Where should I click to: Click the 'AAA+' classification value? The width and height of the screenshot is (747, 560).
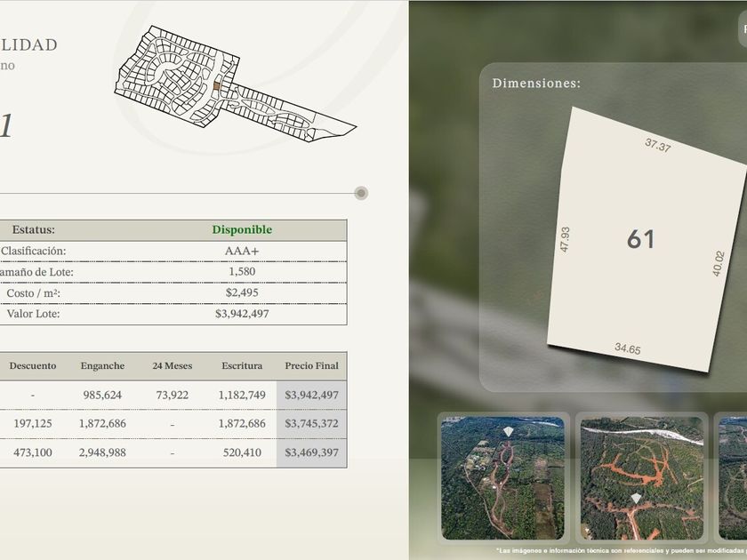pyautogui.click(x=242, y=251)
